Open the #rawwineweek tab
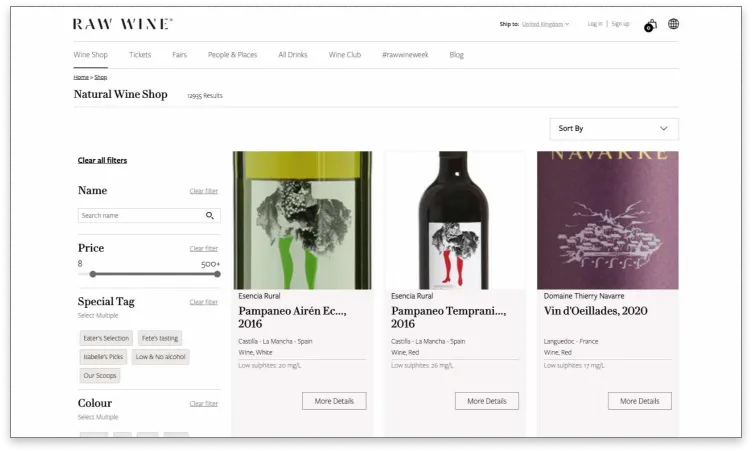752x452 pixels. (405, 55)
